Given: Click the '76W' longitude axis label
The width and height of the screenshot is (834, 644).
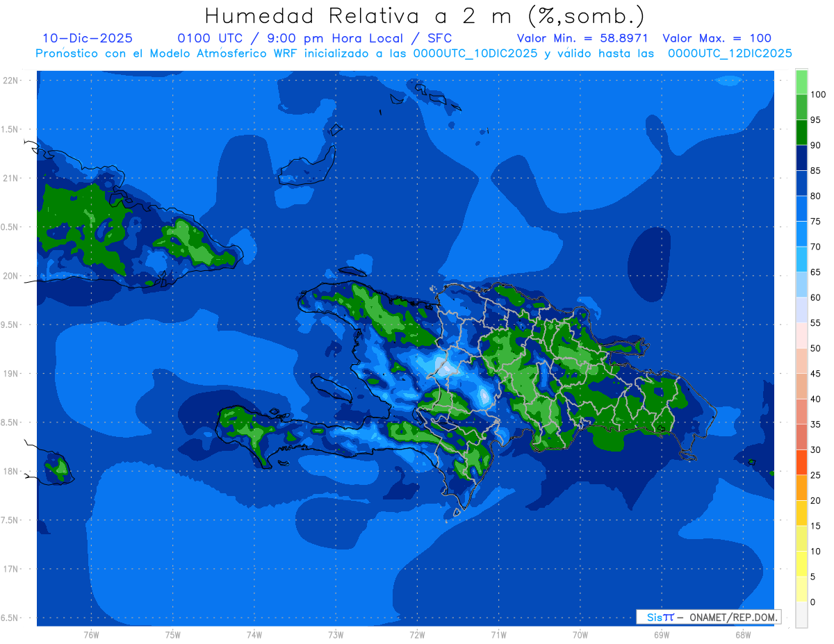Looking at the screenshot, I should pyautogui.click(x=91, y=635).
